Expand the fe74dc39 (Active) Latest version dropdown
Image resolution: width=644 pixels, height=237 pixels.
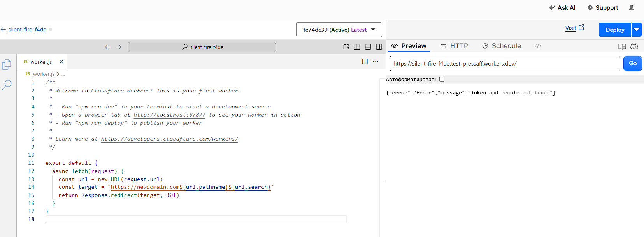[x=339, y=30]
